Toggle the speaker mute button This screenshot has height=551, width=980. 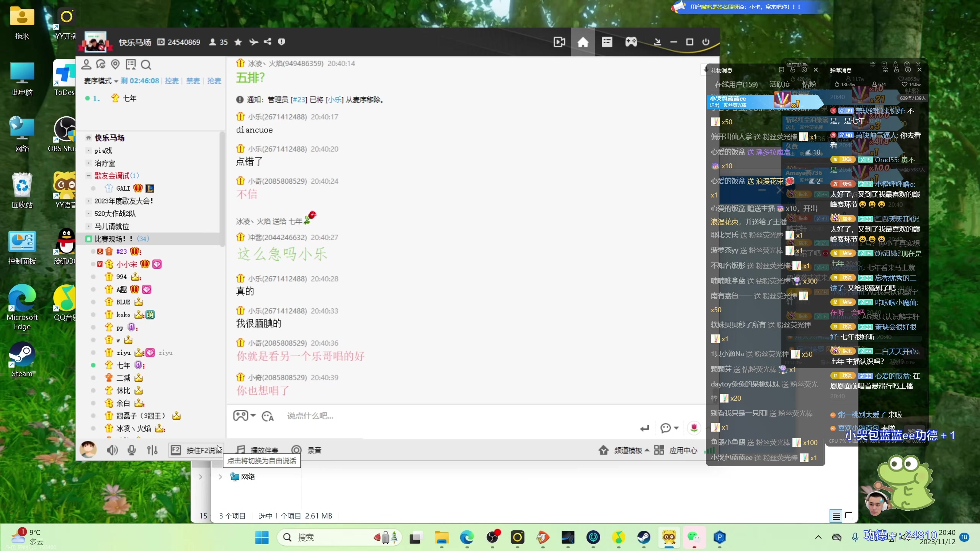click(x=112, y=450)
